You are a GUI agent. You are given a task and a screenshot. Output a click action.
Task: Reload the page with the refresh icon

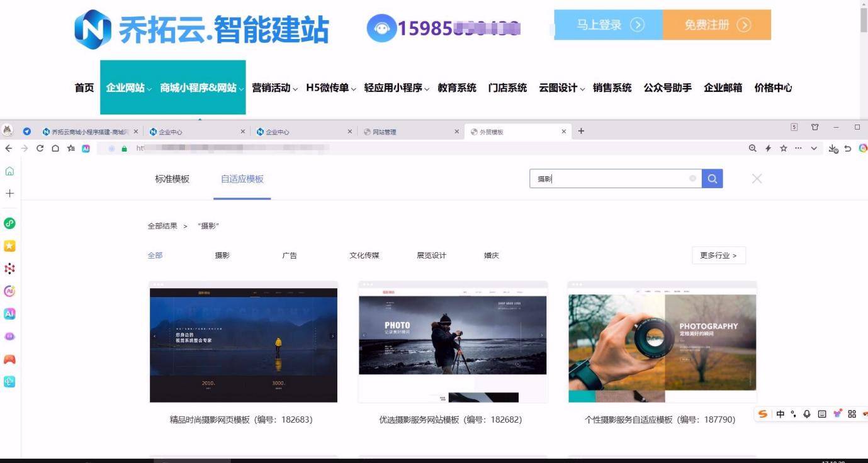point(40,148)
